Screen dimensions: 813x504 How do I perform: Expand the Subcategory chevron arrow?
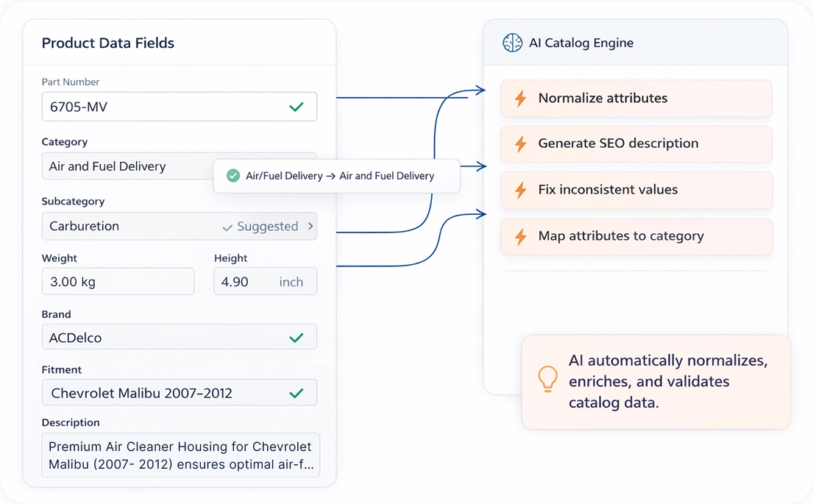(x=310, y=227)
